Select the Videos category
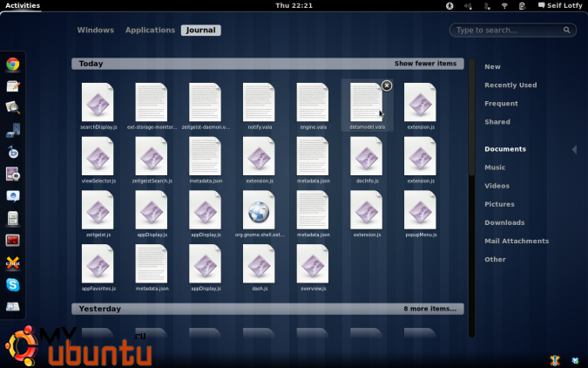The width and height of the screenshot is (588, 368). click(497, 186)
